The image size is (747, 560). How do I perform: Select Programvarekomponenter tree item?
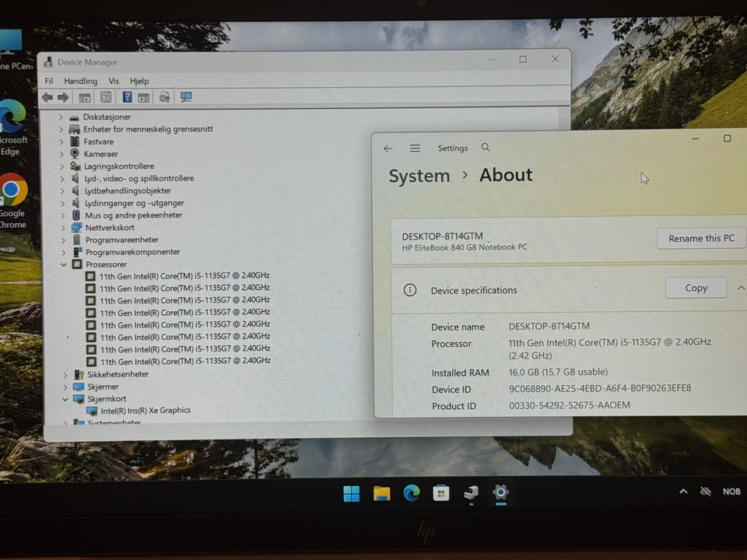133,252
